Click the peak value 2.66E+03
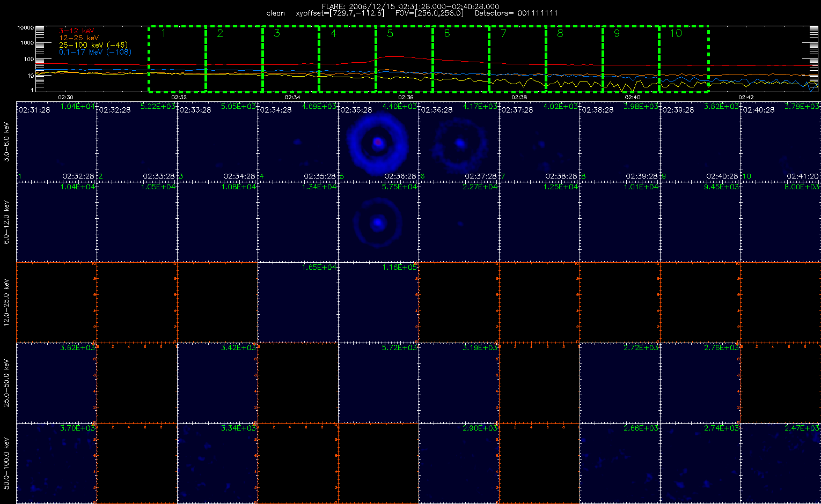This screenshot has height=504, width=821. click(641, 428)
